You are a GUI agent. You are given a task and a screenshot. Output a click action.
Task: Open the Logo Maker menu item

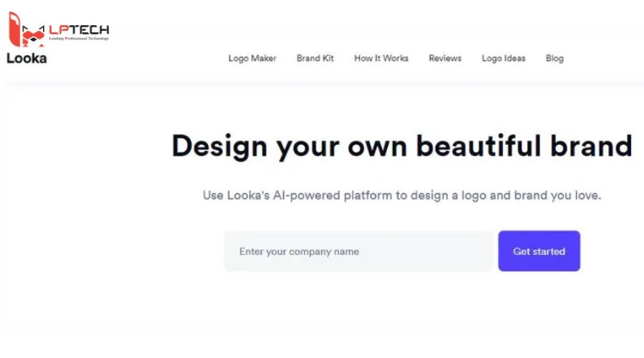(252, 59)
